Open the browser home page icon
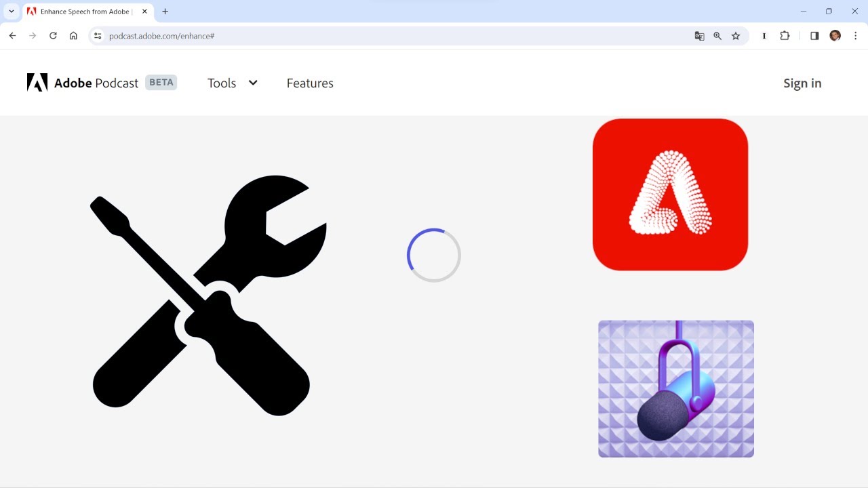The width and height of the screenshot is (868, 488). [73, 36]
